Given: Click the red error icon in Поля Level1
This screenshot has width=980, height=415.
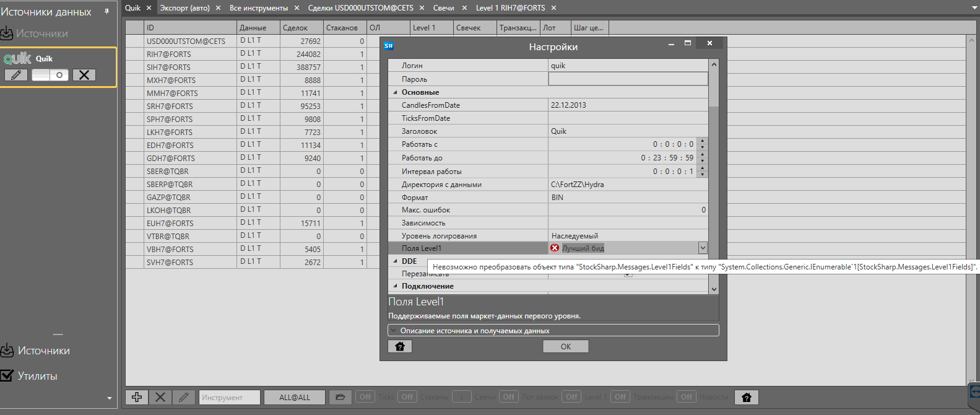Looking at the screenshot, I should 555,248.
